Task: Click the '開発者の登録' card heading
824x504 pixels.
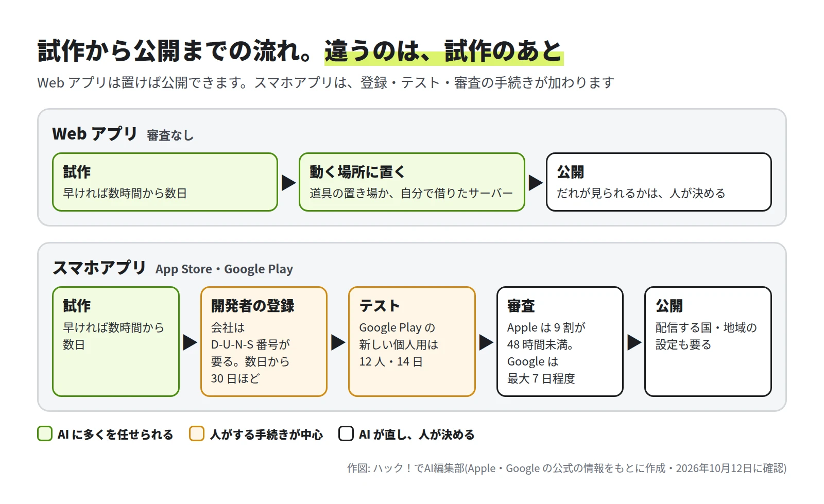Action: (253, 306)
